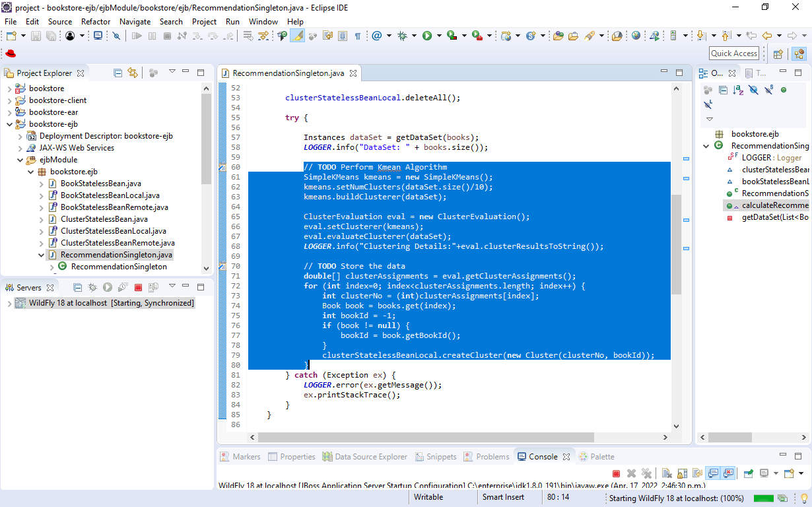Screen dimensions: 812x507
Task: Select getDataSet method in Outline
Action: pos(769,217)
